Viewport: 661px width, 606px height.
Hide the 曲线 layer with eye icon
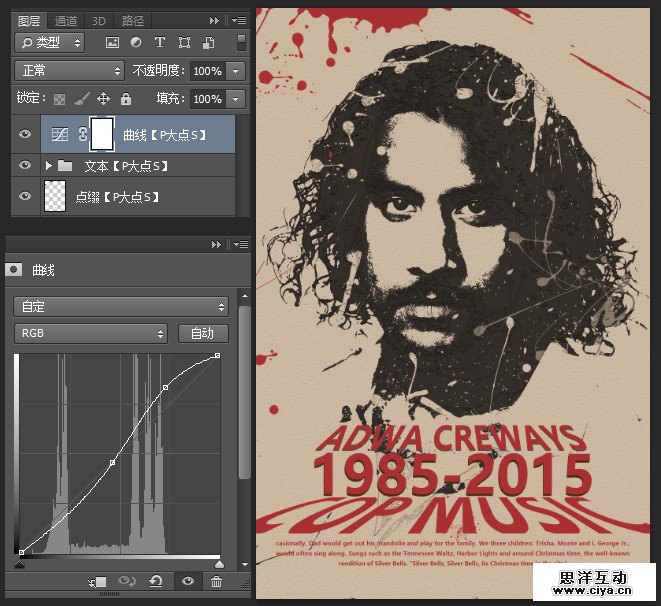(x=25, y=134)
